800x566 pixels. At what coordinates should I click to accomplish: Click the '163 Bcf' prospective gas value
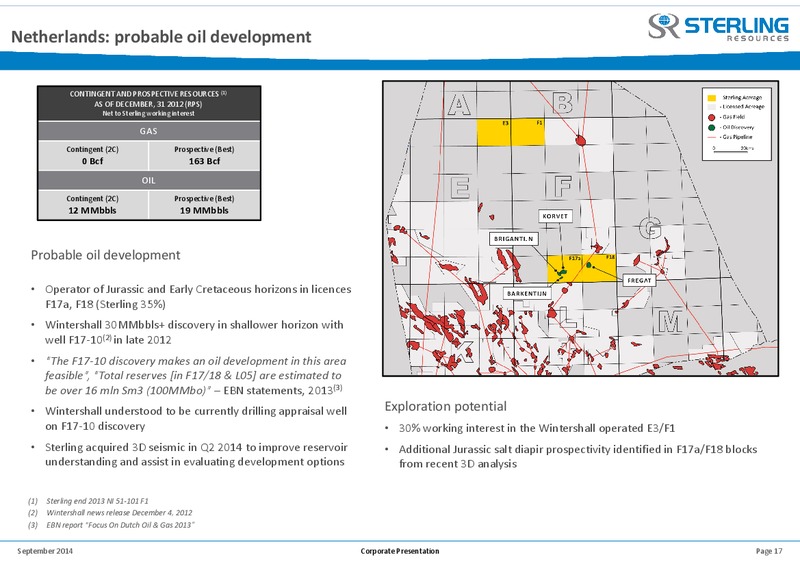pos(204,161)
